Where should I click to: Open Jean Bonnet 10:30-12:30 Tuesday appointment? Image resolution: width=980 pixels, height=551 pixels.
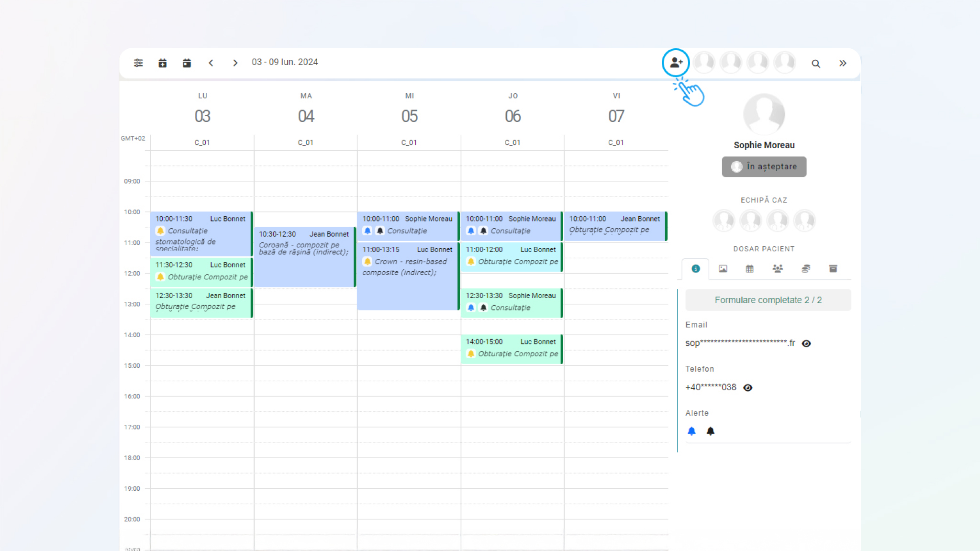click(304, 257)
